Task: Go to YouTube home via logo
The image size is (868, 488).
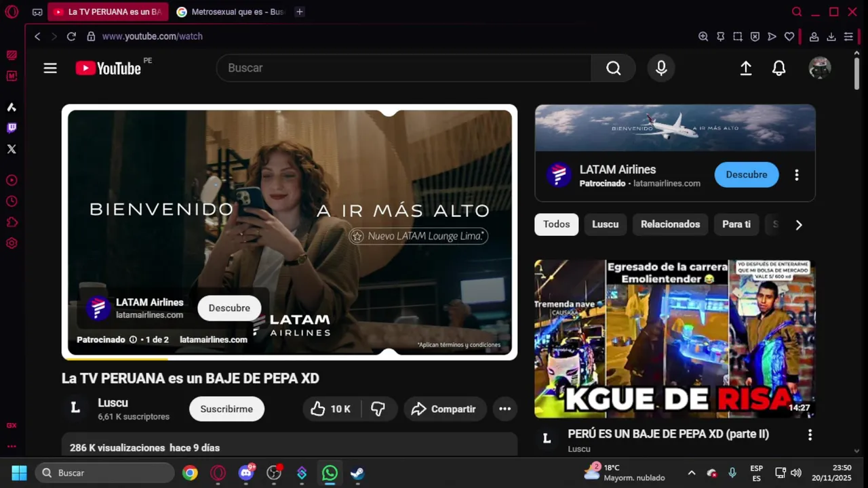Action: (x=108, y=68)
